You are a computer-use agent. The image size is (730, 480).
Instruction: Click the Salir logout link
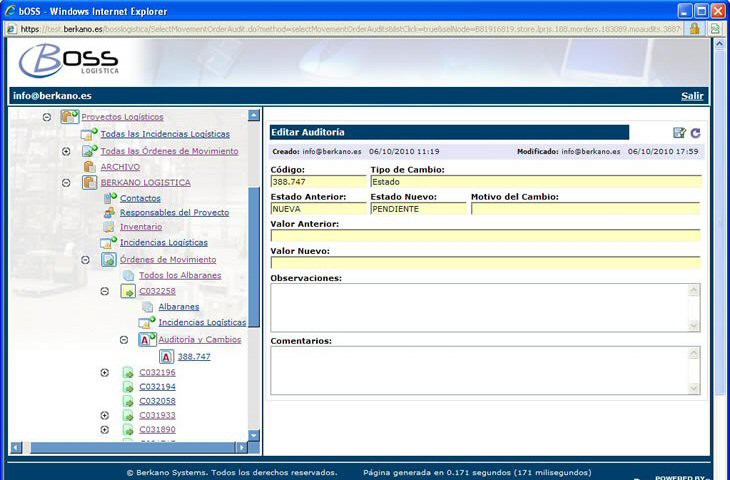(692, 96)
